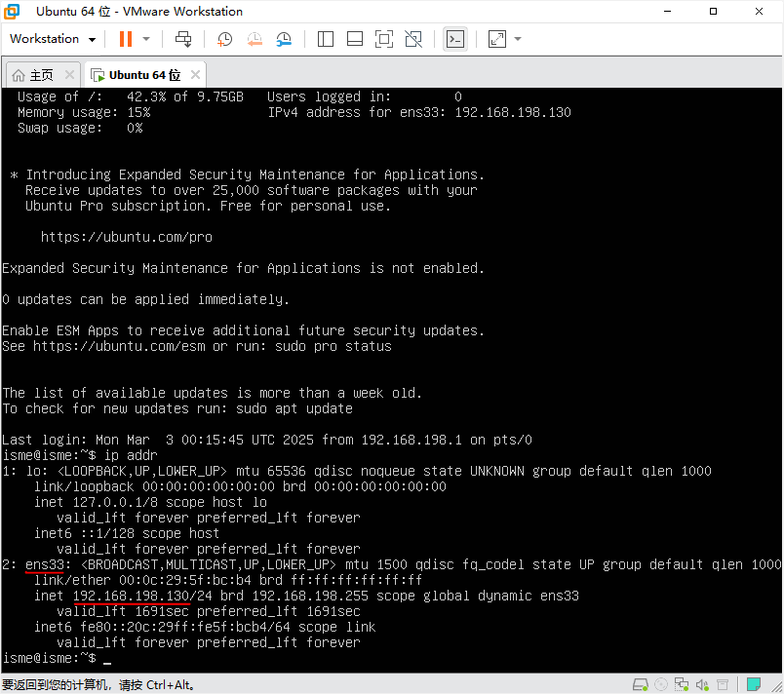This screenshot has height=694, width=784.
Task: Open the Workstation menu
Action: coord(53,39)
